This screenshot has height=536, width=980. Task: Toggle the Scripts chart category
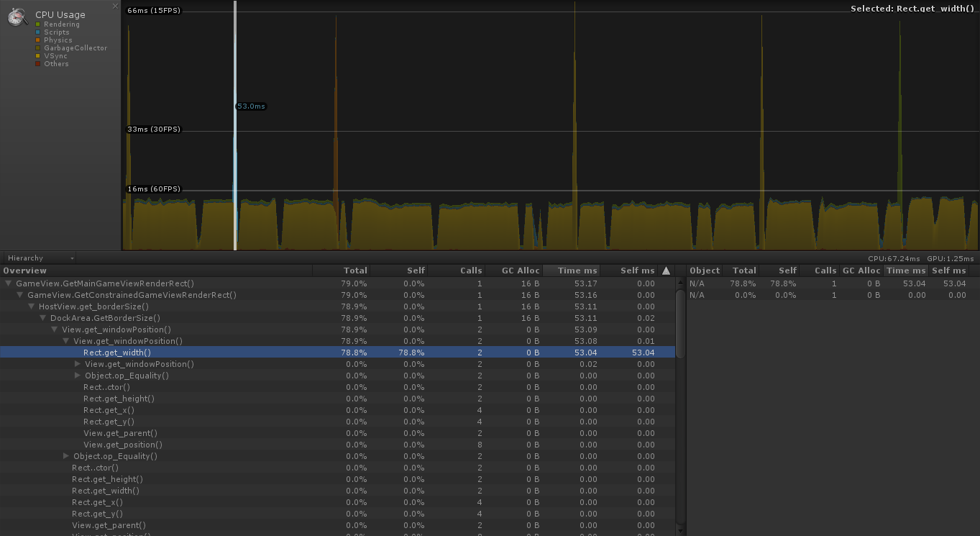(x=37, y=32)
